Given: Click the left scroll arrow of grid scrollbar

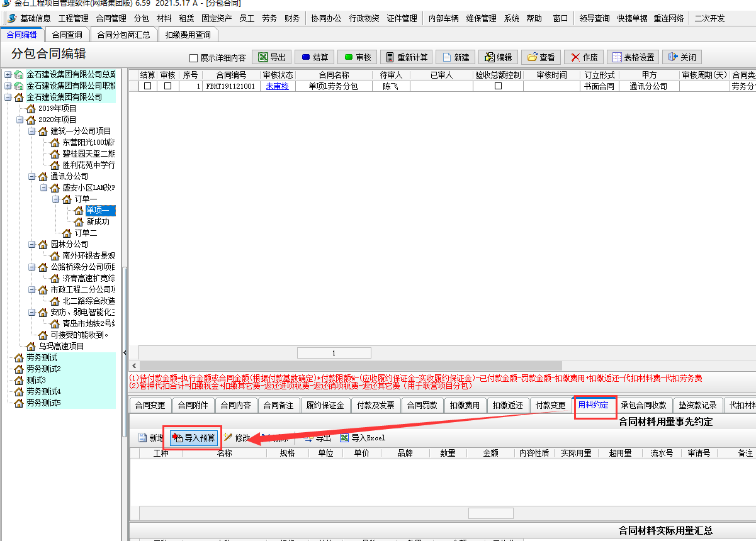Looking at the screenshot, I should pos(133,365).
